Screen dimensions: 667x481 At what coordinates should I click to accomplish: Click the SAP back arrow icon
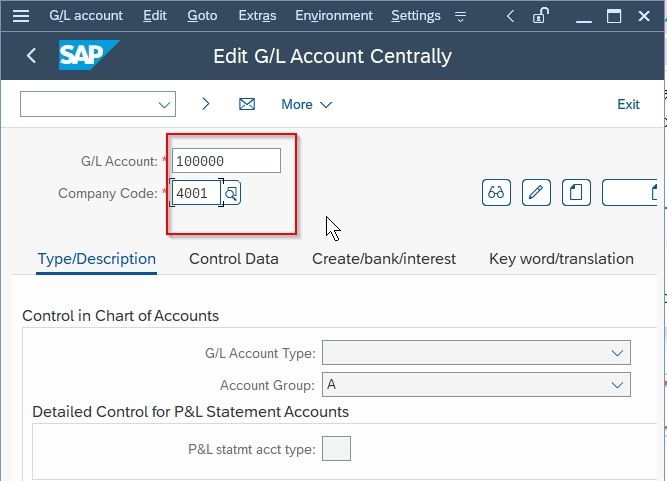[31, 56]
